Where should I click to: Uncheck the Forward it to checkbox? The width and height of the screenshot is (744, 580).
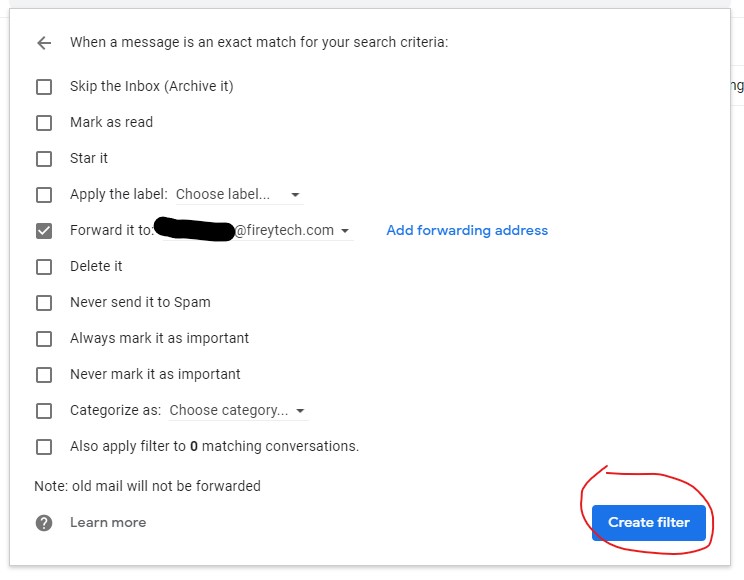pos(44,231)
